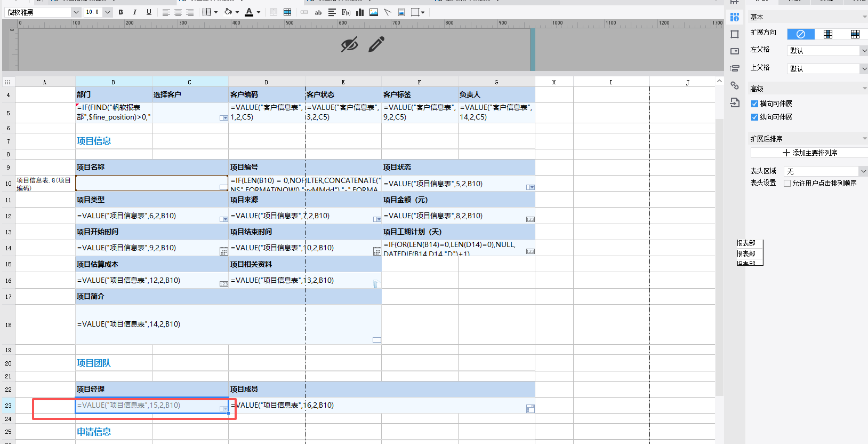The image size is (868, 444).
Task: Select the 项目信息 section title cell
Action: tap(114, 141)
